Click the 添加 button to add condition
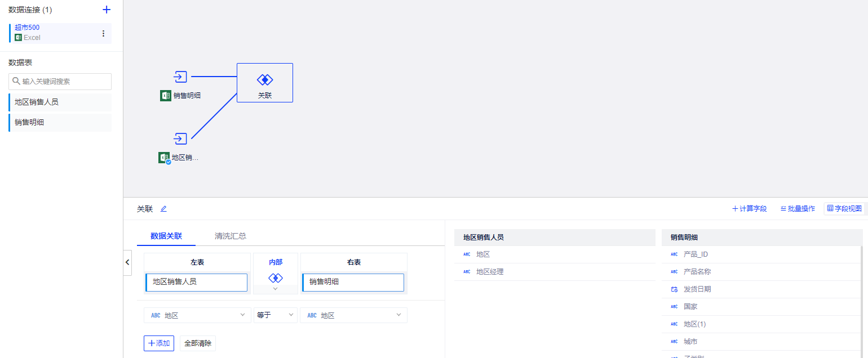868x358 pixels. [159, 343]
